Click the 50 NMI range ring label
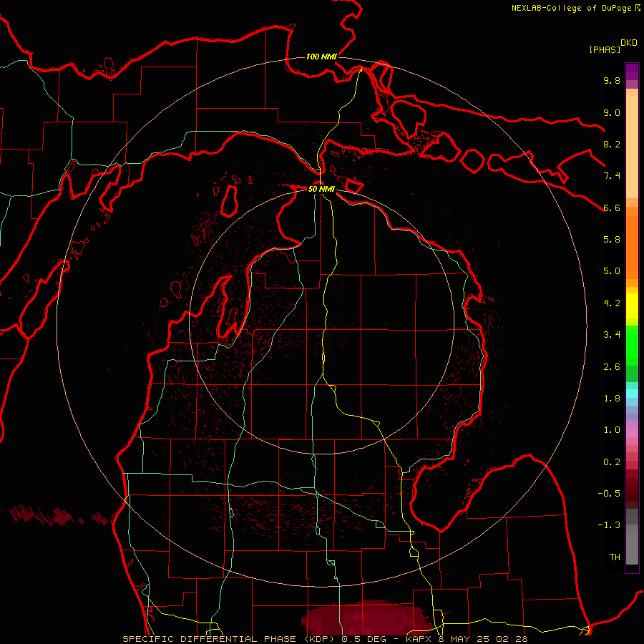 pyautogui.click(x=321, y=189)
